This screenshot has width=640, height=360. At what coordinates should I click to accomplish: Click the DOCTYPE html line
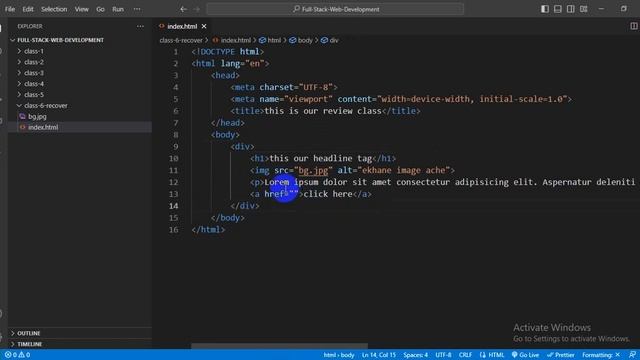click(227, 52)
